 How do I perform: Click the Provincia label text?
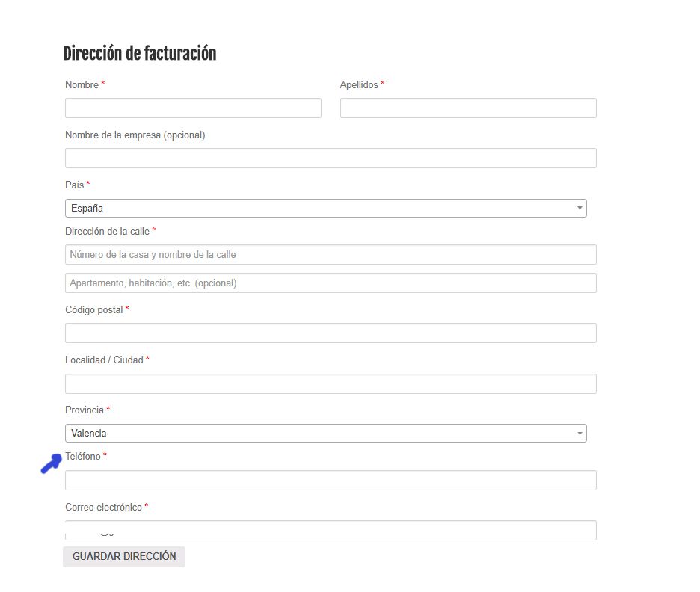[x=85, y=410]
